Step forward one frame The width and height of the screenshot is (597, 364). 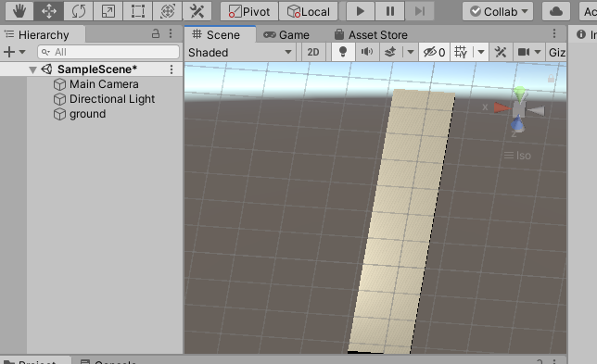[420, 11]
